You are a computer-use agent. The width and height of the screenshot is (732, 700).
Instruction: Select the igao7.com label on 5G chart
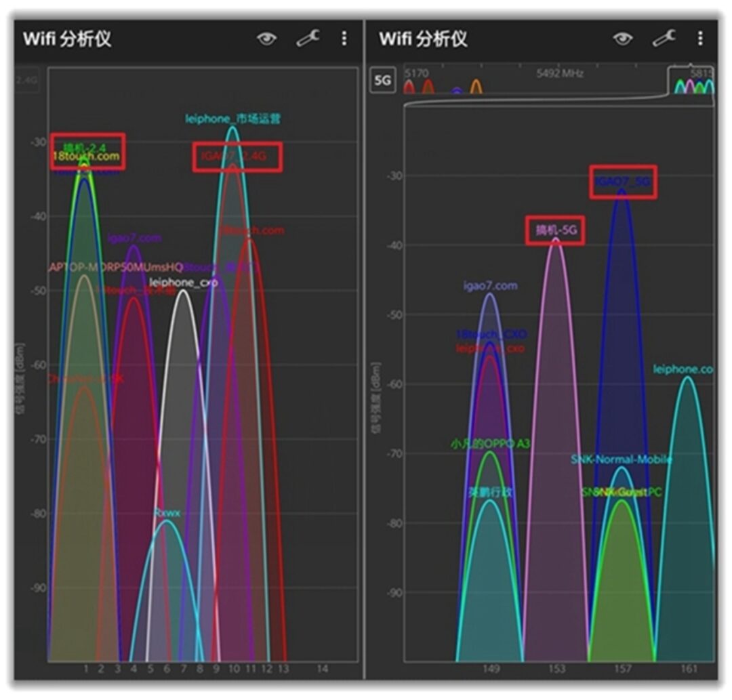[x=490, y=285]
